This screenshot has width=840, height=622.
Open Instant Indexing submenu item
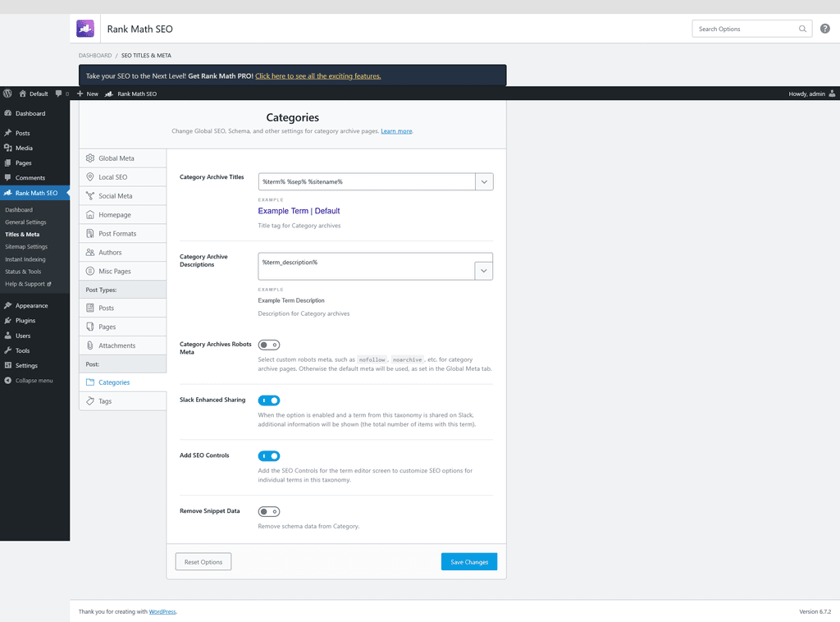point(25,258)
